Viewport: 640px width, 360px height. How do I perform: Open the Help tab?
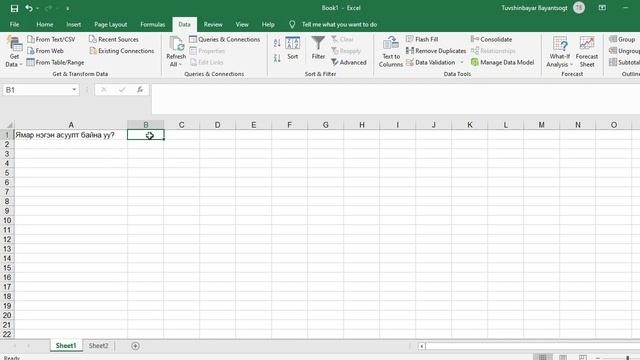pos(268,24)
